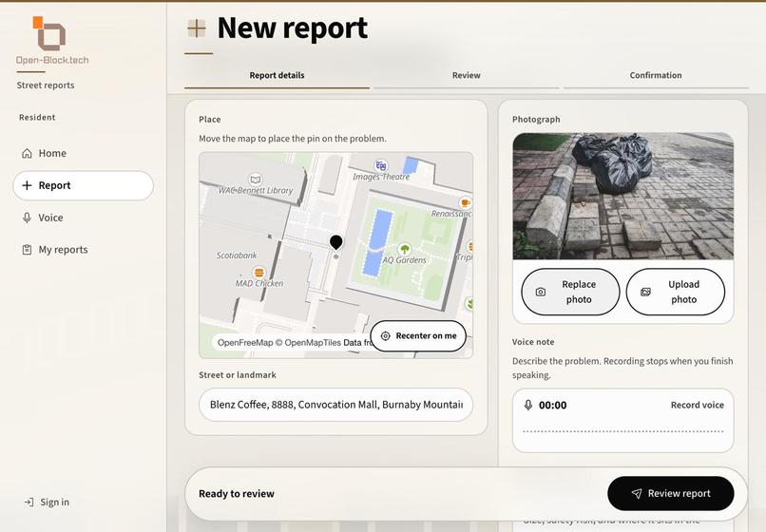Switch to the Review step tab
This screenshot has width=766, height=532.
point(467,76)
